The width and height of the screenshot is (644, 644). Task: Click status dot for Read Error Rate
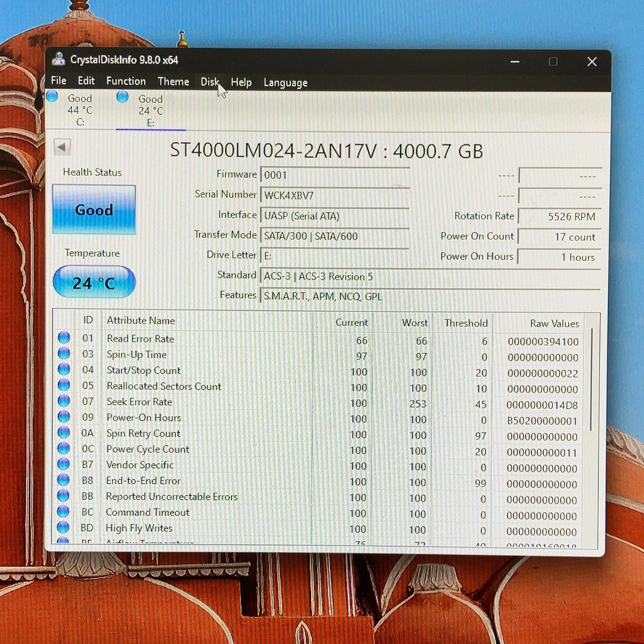(64, 338)
